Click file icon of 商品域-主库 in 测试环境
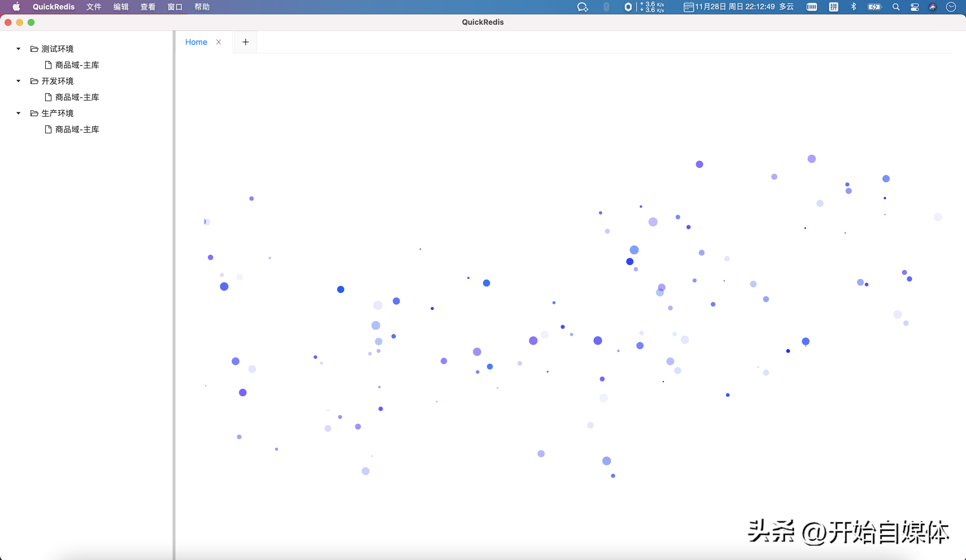 point(48,65)
